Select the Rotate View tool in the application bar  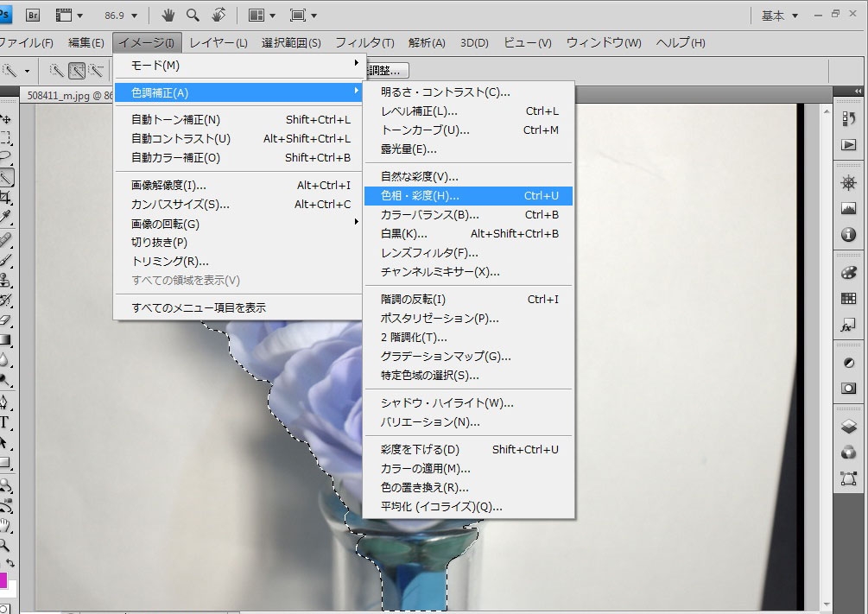(219, 16)
